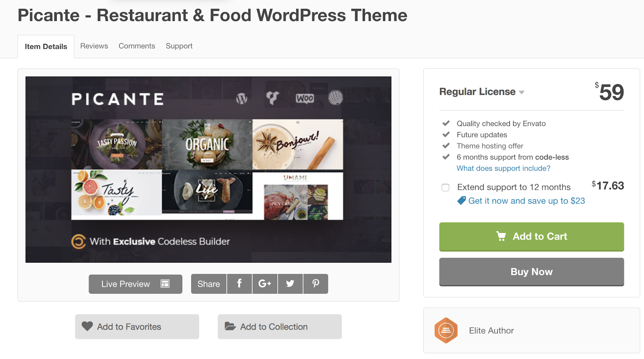Click the Share button

tap(208, 284)
